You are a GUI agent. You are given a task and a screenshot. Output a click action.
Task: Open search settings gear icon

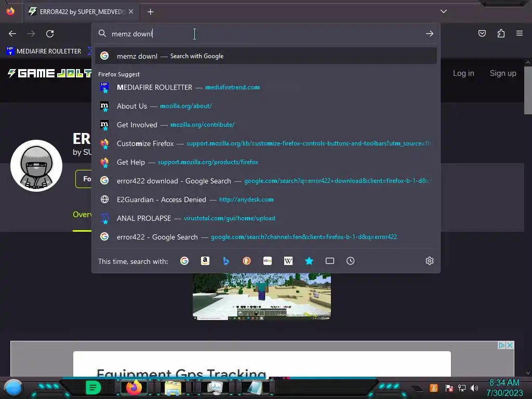[x=430, y=261]
